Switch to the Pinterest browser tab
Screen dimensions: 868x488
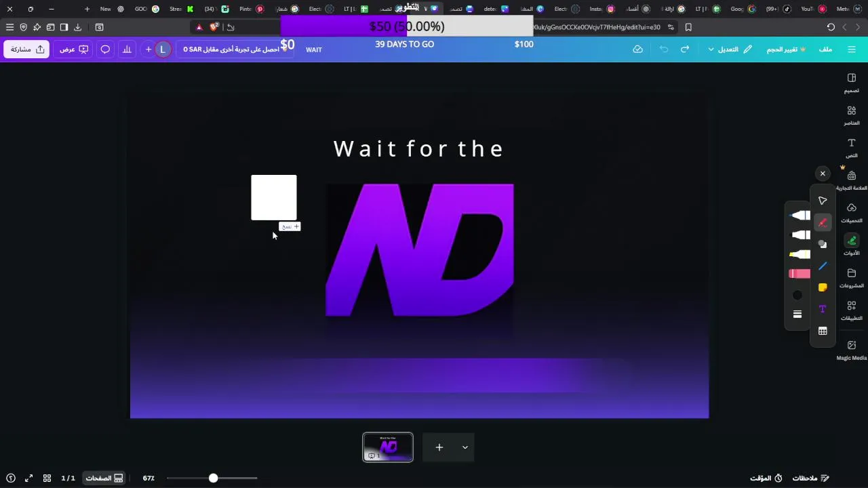pos(252,9)
